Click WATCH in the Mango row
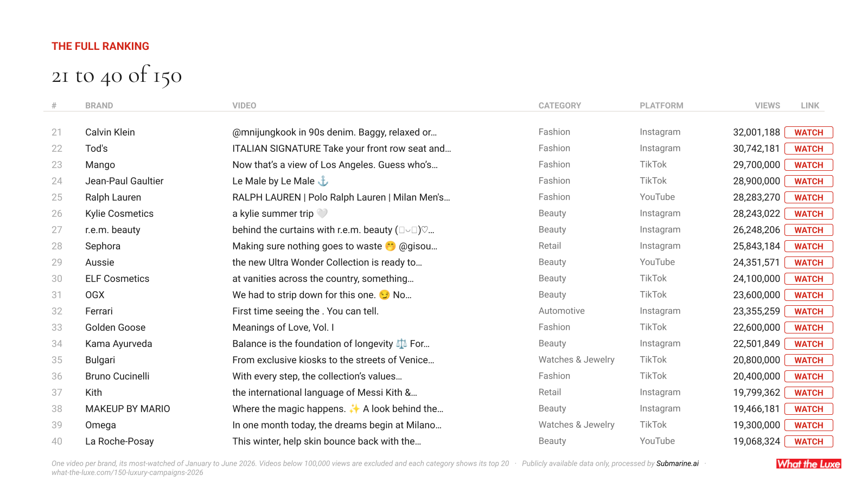The image size is (868, 488). click(808, 165)
